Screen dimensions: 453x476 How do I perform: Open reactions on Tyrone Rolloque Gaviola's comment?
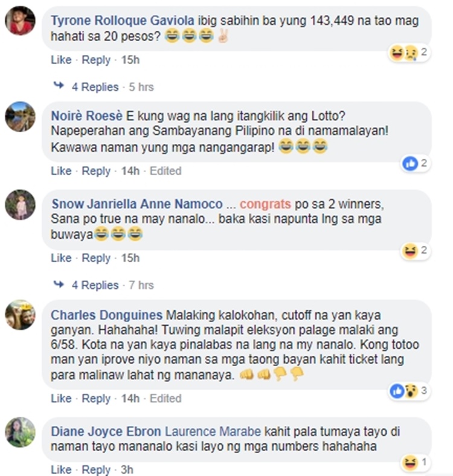409,53
